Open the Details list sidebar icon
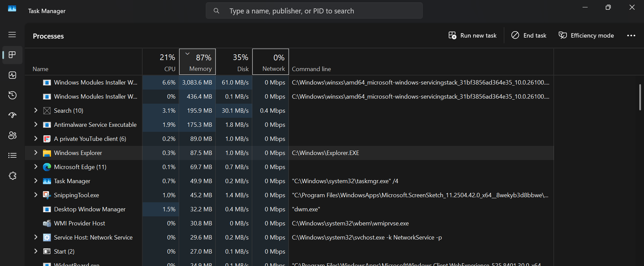 [x=12, y=155]
